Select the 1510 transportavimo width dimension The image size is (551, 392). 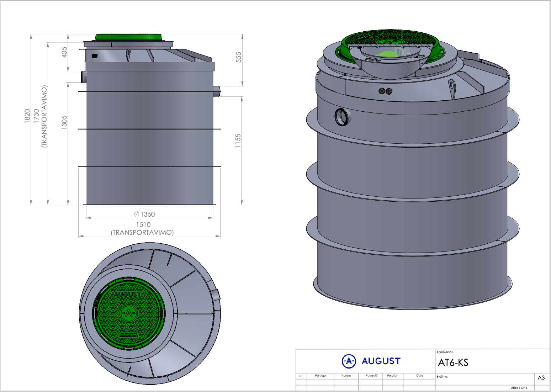(143, 228)
